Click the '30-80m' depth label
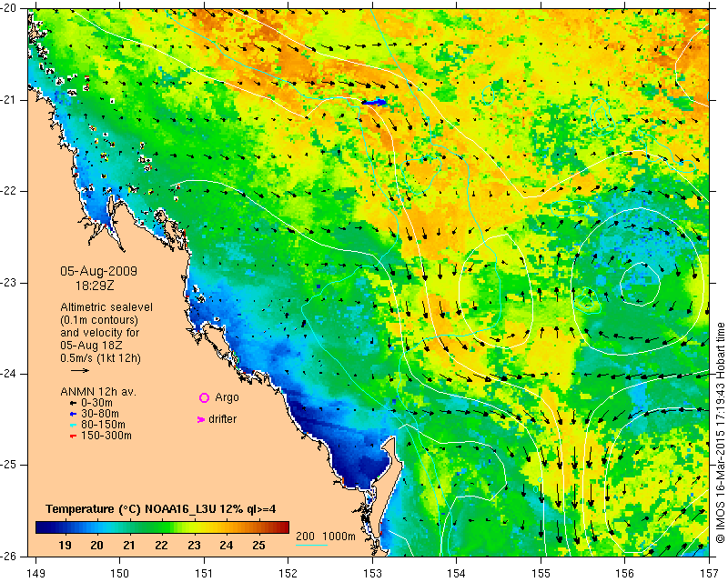The height and width of the screenshot is (582, 728). click(x=100, y=414)
